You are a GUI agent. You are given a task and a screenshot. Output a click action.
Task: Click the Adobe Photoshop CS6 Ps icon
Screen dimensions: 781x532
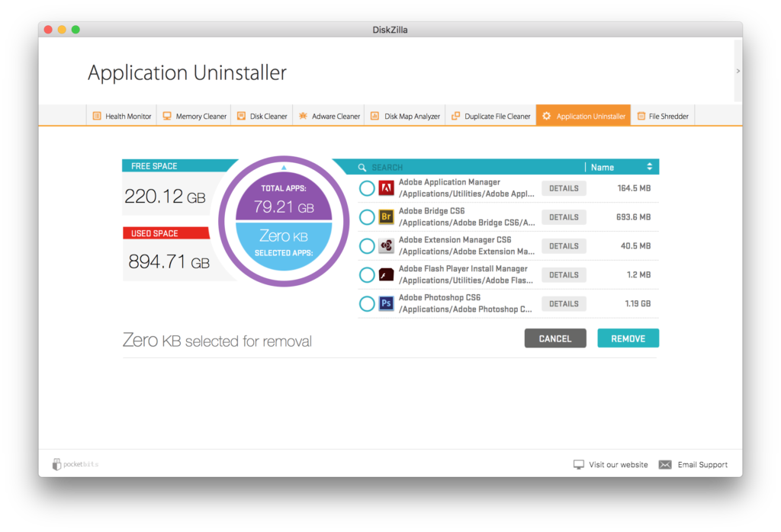[x=386, y=303]
